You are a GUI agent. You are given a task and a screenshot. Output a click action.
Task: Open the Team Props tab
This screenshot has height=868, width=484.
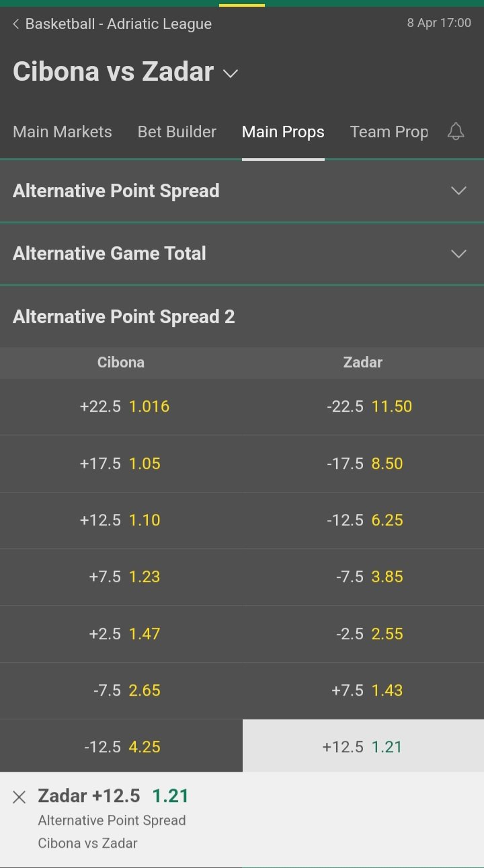(389, 132)
